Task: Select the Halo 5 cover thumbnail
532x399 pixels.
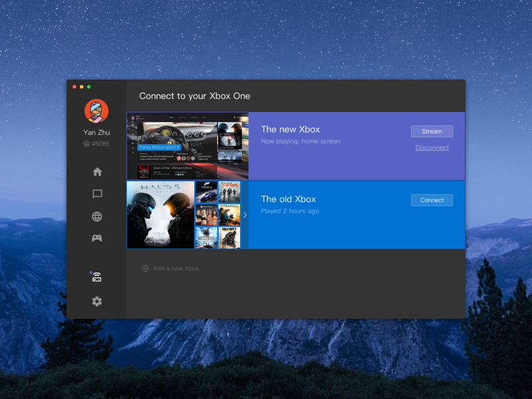Action: pos(160,215)
